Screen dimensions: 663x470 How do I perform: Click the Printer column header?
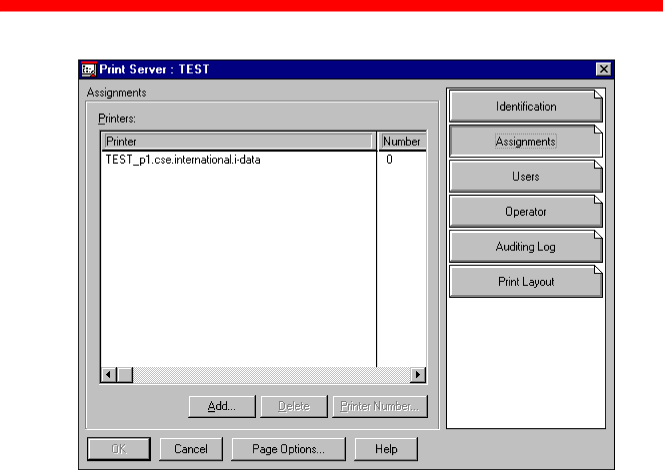238,141
